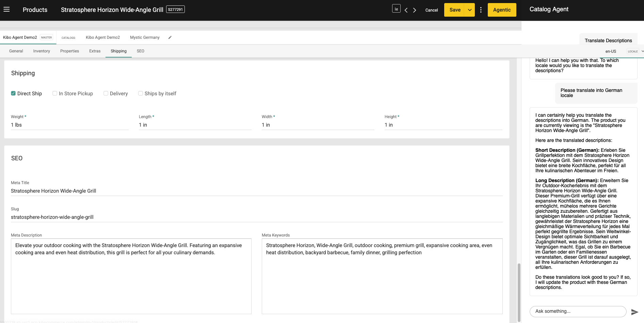The image size is (644, 323).
Task: Open the three-dot overflow menu
Action: (x=481, y=10)
